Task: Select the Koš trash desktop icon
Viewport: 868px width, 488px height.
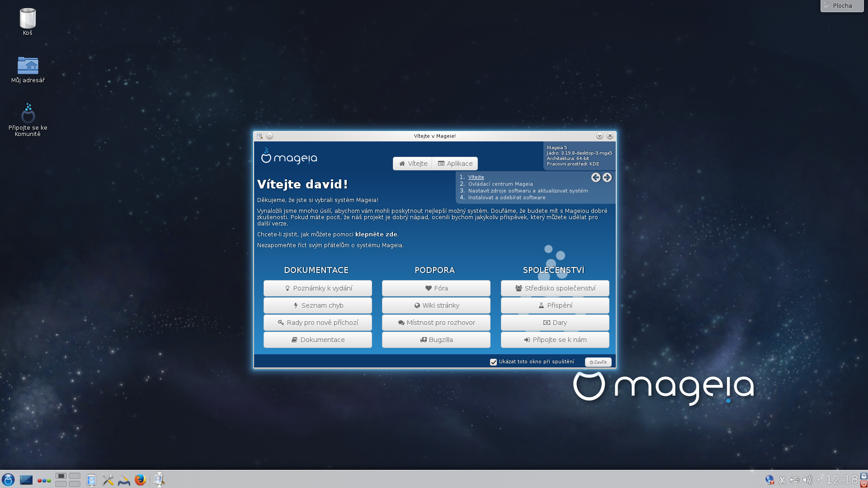Action: (28, 22)
